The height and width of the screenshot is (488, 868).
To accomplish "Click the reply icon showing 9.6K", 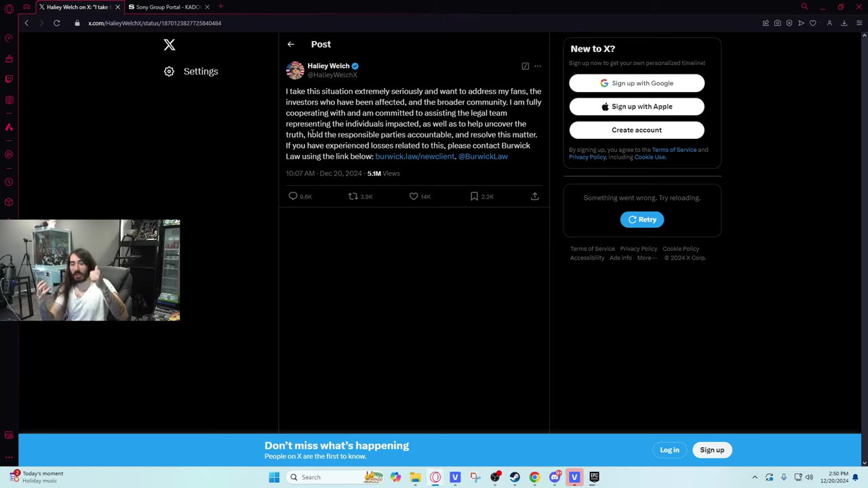I will coord(300,197).
